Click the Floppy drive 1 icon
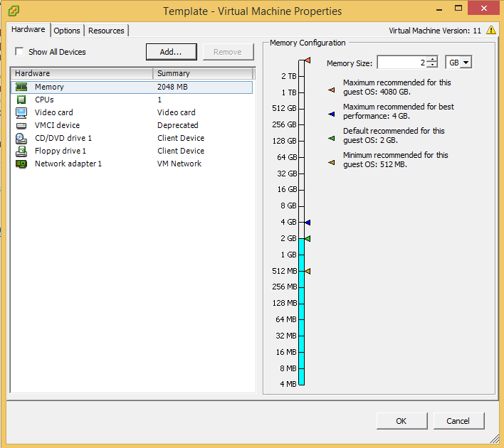 pyautogui.click(x=21, y=151)
